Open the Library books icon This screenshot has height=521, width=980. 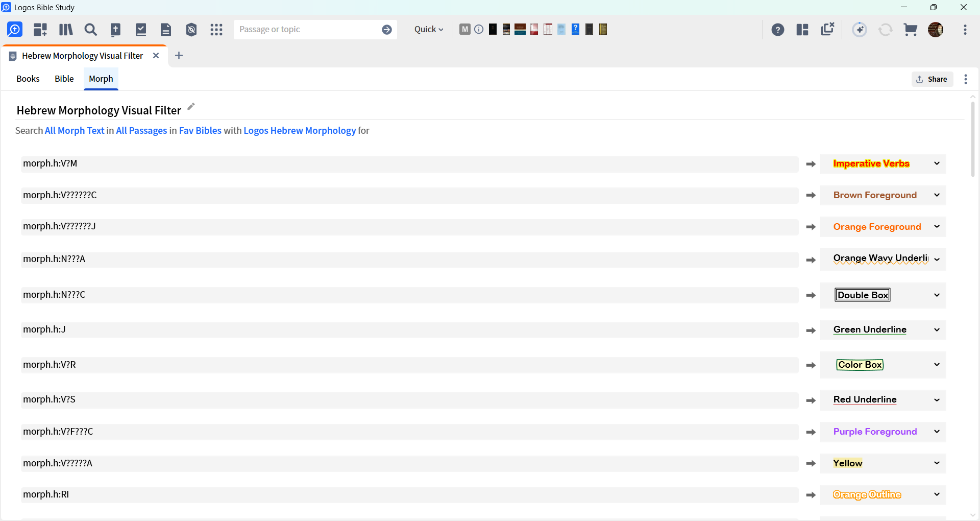[x=66, y=29]
